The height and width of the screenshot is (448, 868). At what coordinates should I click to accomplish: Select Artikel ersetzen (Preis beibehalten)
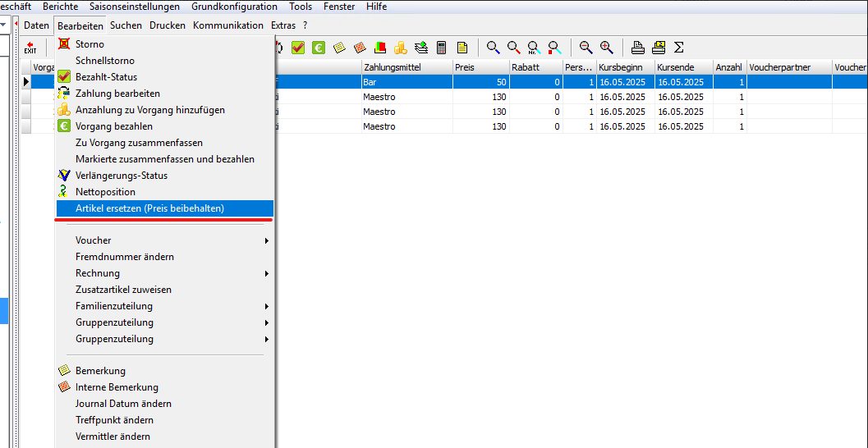149,208
